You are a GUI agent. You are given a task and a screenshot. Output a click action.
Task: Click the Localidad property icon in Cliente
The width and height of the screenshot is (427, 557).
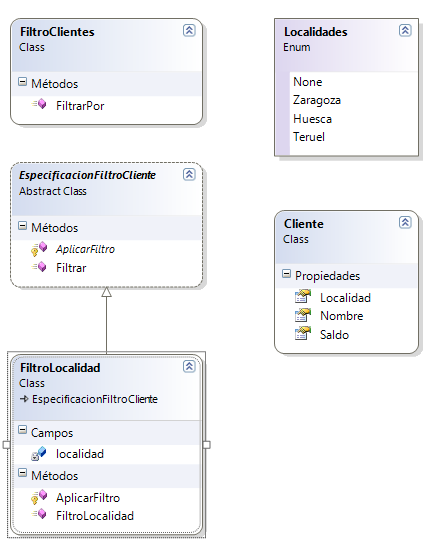pyautogui.click(x=303, y=296)
